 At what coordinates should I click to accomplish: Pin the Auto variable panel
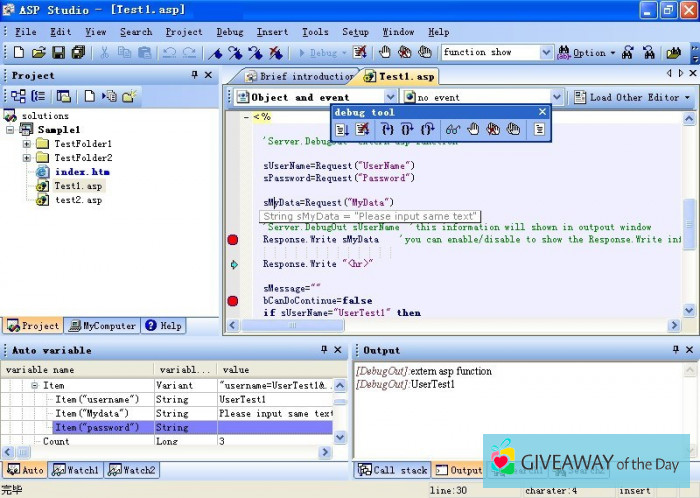coord(323,350)
